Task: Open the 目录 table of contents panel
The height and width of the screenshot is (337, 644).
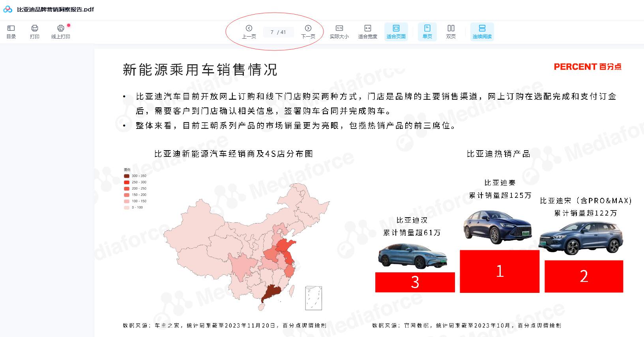Action: click(11, 32)
